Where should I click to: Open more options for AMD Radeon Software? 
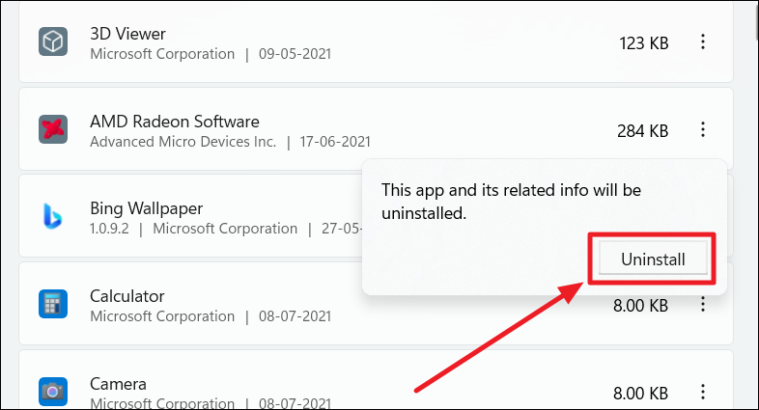click(703, 129)
